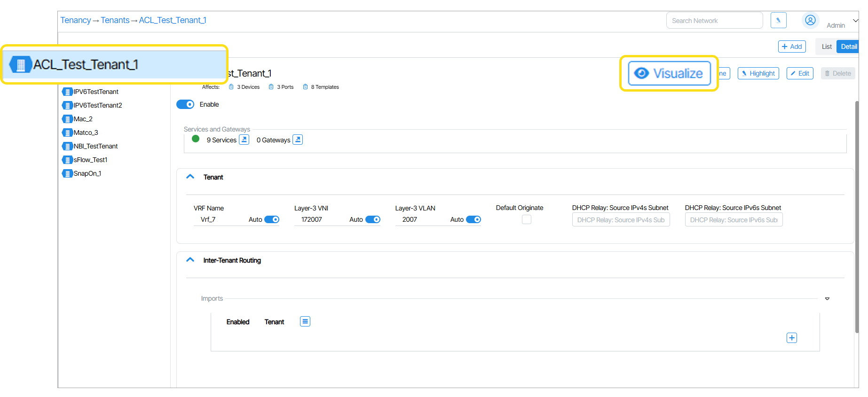The image size is (868, 397).
Task: Switch to the Detail view tab
Action: coord(848,47)
